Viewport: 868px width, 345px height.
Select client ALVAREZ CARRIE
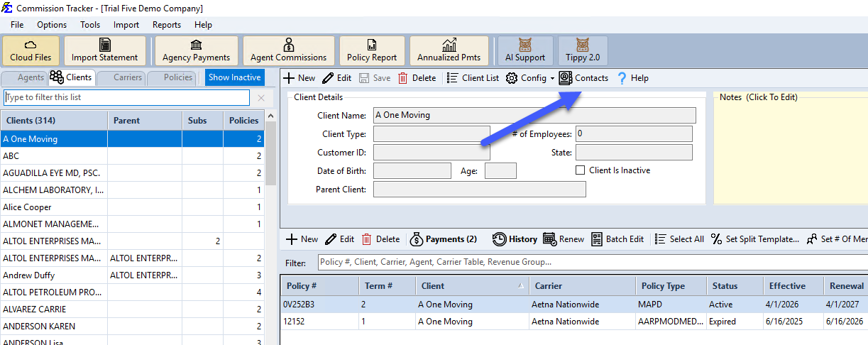click(x=132, y=310)
